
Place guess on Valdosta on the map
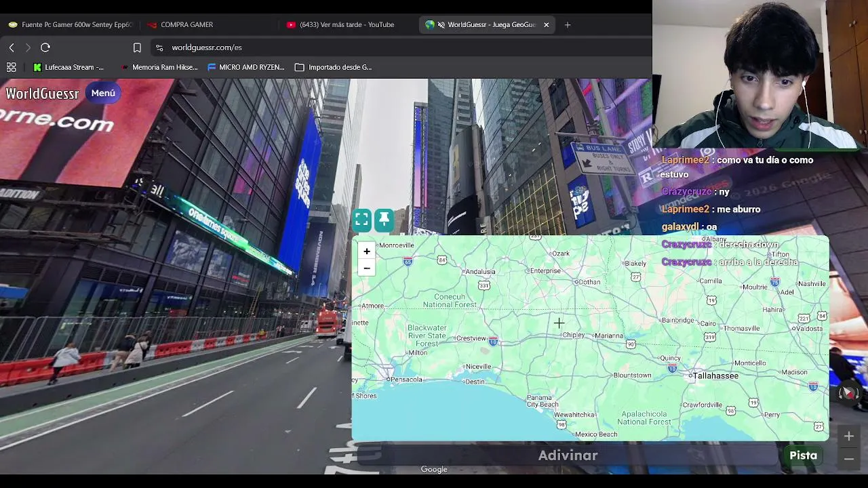(x=810, y=329)
